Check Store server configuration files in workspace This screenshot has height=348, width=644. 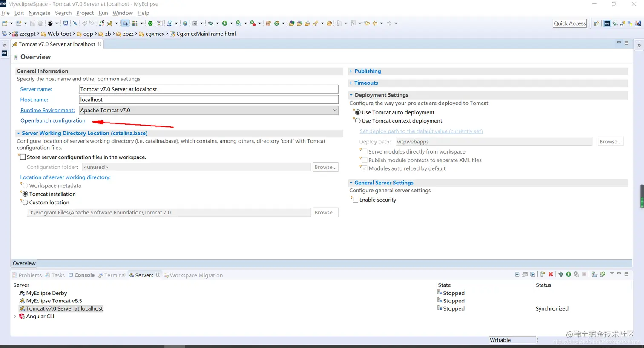[x=23, y=157]
